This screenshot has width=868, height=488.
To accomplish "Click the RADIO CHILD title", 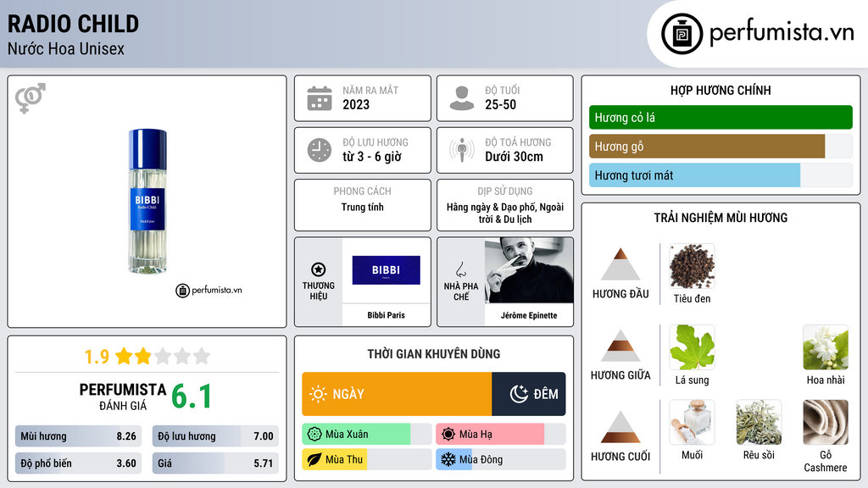I will point(73,24).
